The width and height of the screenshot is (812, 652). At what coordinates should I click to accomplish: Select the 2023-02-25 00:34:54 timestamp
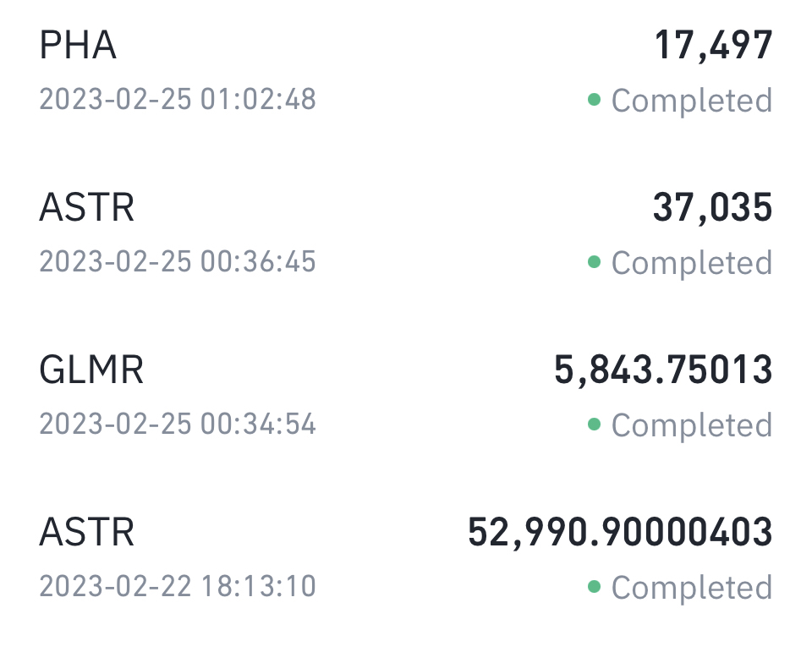pos(178,424)
